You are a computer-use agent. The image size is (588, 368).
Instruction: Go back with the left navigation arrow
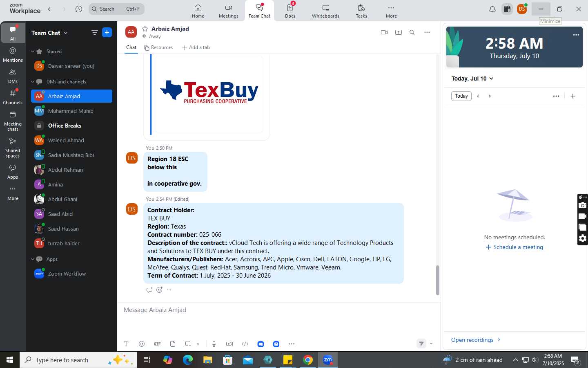[x=49, y=9]
